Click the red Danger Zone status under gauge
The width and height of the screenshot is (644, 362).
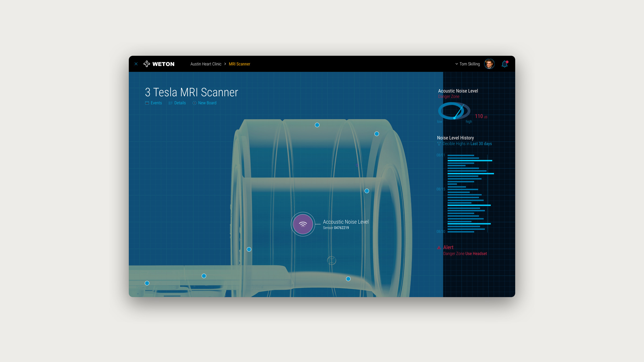449,97
